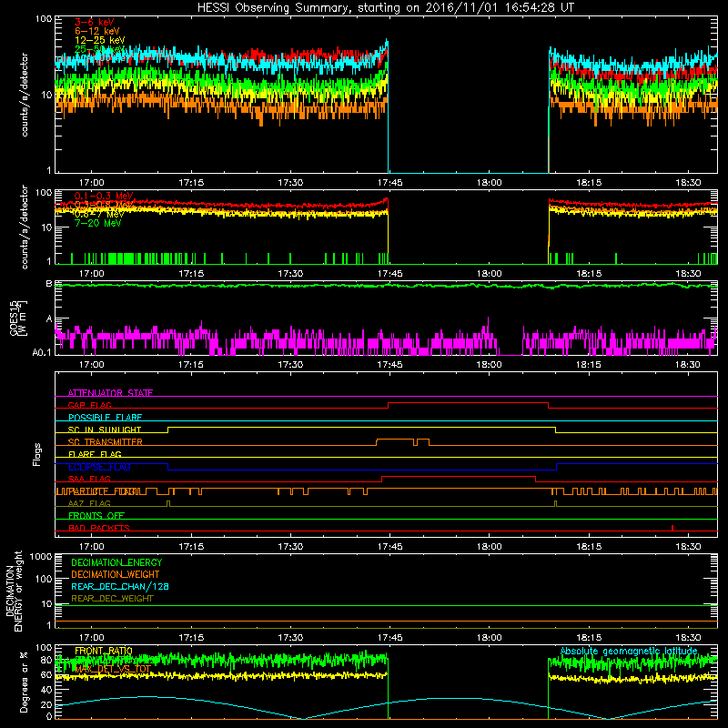Select the 3-6 keV legend label
728x728 pixels.
pyautogui.click(x=94, y=22)
